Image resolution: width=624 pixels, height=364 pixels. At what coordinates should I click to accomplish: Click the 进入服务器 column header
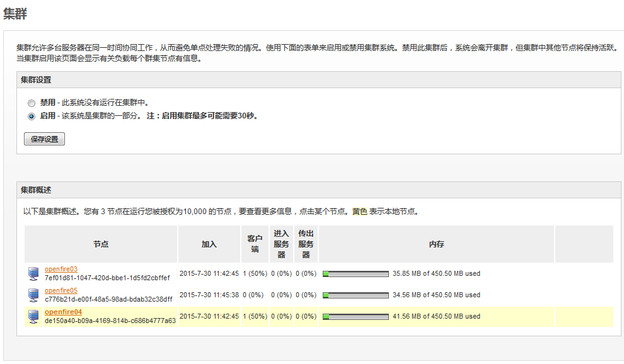click(281, 244)
